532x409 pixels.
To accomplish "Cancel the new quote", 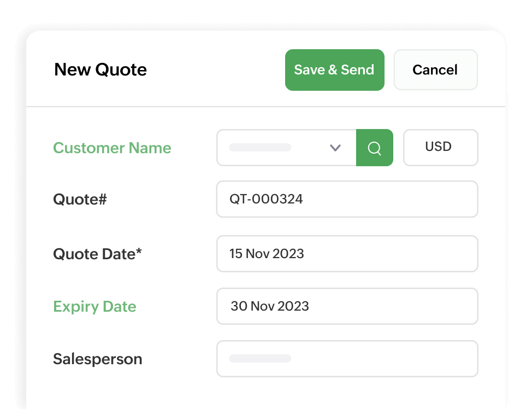I will (x=435, y=70).
